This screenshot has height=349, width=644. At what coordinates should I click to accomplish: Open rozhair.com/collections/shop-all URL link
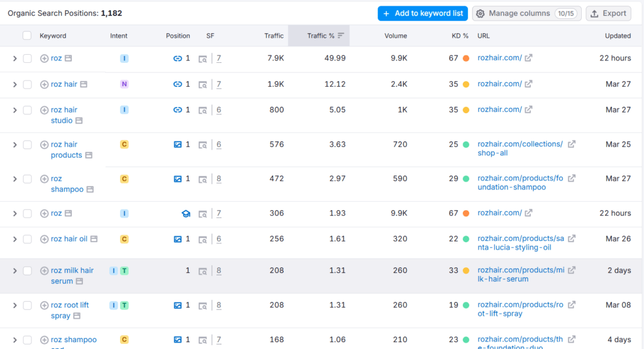pyautogui.click(x=520, y=148)
